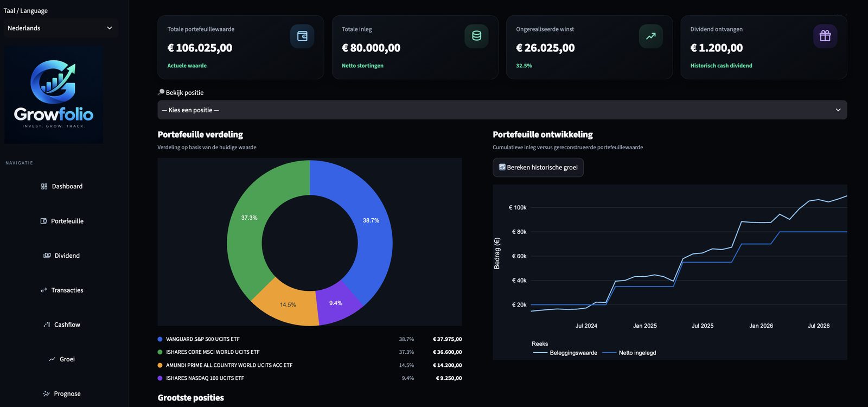Click purple dot for iShares Nasdaq 100
The height and width of the screenshot is (407, 868).
tap(160, 378)
